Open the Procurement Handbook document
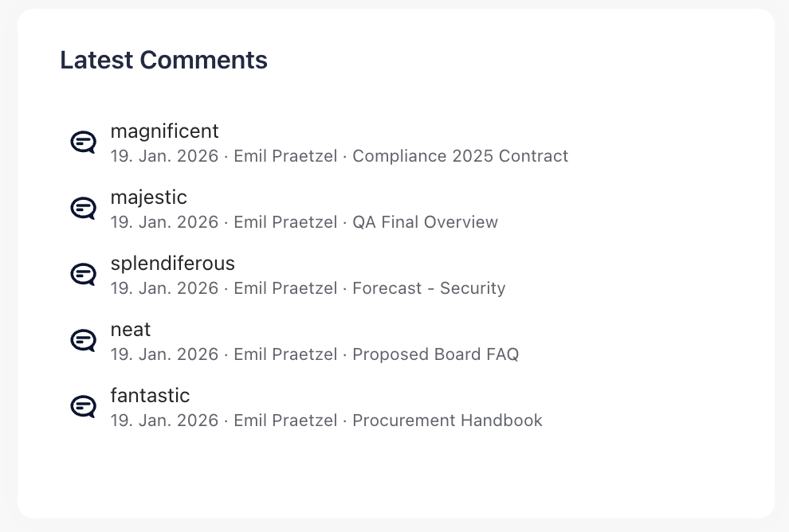The height and width of the screenshot is (532, 789). point(447,421)
